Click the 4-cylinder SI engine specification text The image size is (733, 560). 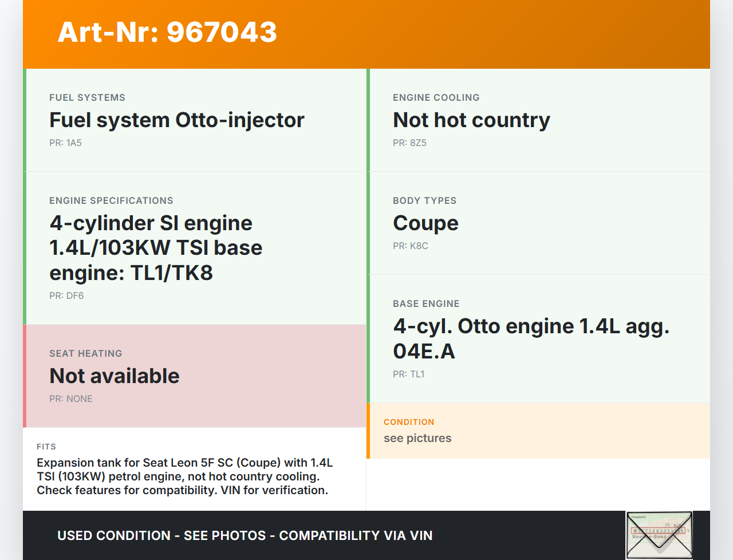coord(156,248)
